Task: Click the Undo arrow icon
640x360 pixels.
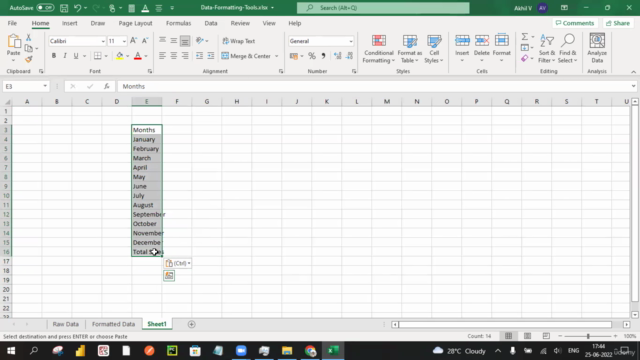Action: [77, 8]
